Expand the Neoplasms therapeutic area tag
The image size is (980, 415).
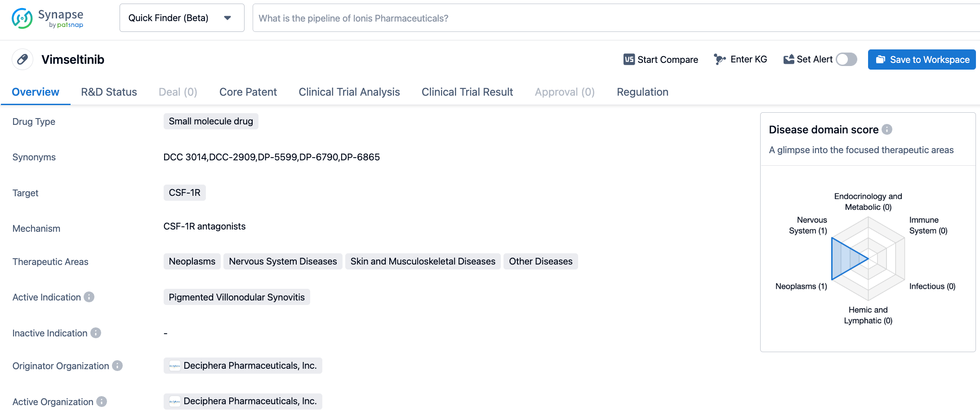(x=192, y=261)
